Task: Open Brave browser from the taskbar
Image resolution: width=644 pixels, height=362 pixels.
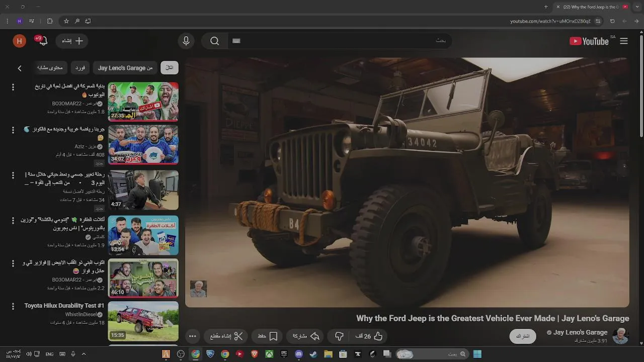Action: pos(255,354)
